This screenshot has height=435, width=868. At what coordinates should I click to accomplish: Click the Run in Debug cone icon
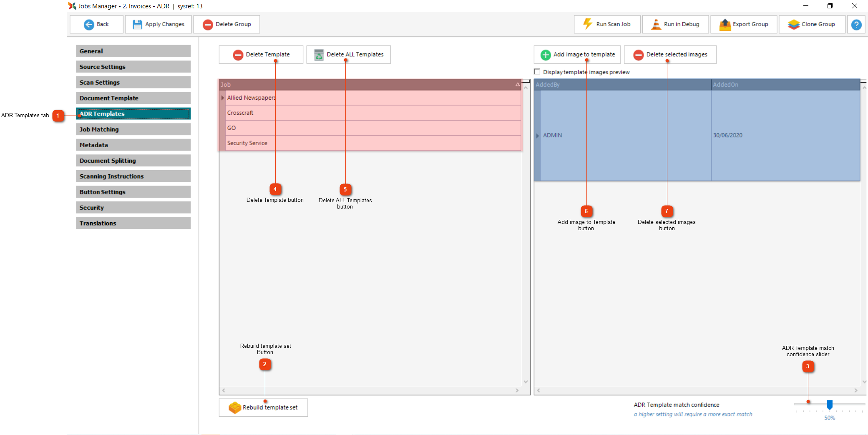click(x=656, y=25)
